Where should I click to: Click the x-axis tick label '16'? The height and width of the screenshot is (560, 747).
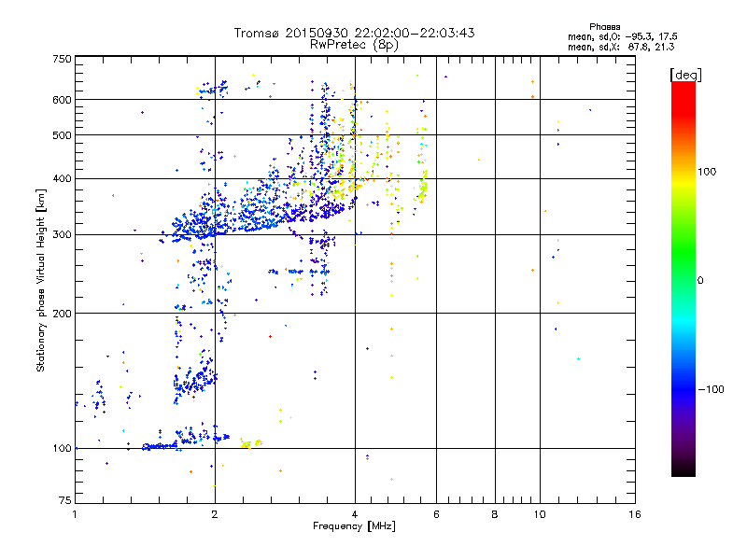(x=635, y=514)
